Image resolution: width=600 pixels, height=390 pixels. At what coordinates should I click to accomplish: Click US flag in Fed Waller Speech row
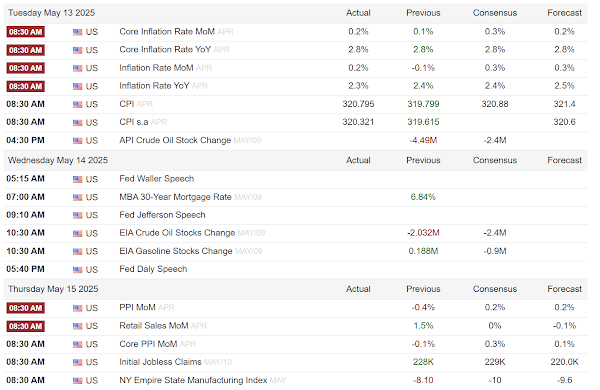point(77,179)
